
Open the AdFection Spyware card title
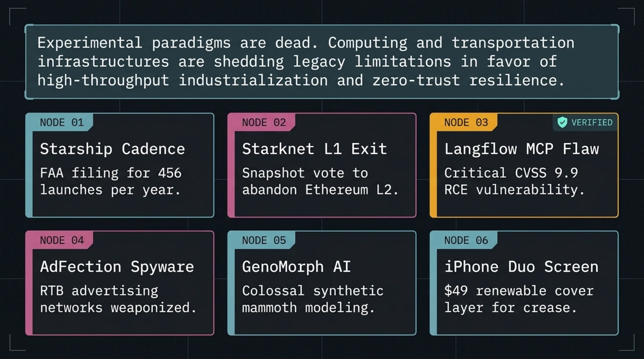click(x=117, y=267)
